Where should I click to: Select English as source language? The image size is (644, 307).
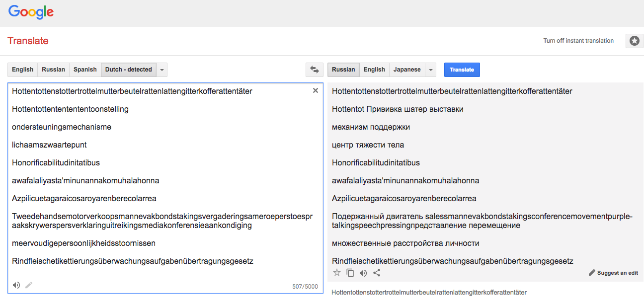click(23, 70)
